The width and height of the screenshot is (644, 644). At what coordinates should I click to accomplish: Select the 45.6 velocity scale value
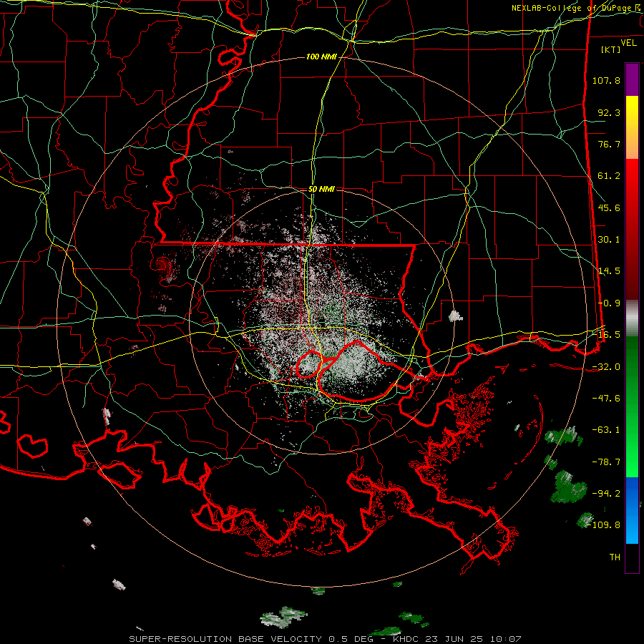point(609,208)
